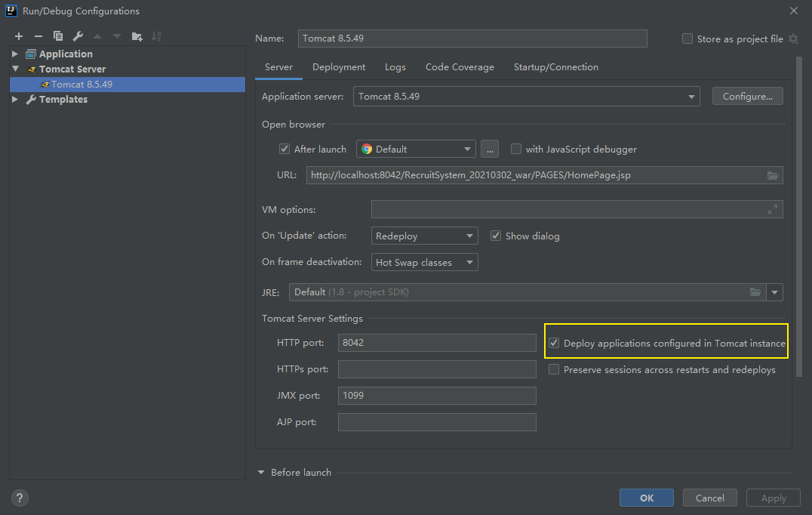Click the HTTP port field showing 8042

coord(437,343)
